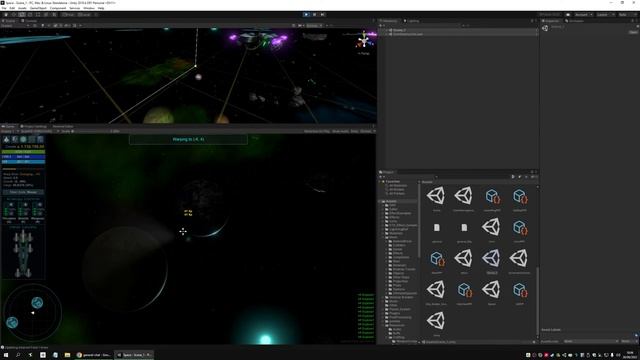Select the Hand tool in Unity toolbar
Viewport: 640px width, 360px height.
[x=6, y=15]
